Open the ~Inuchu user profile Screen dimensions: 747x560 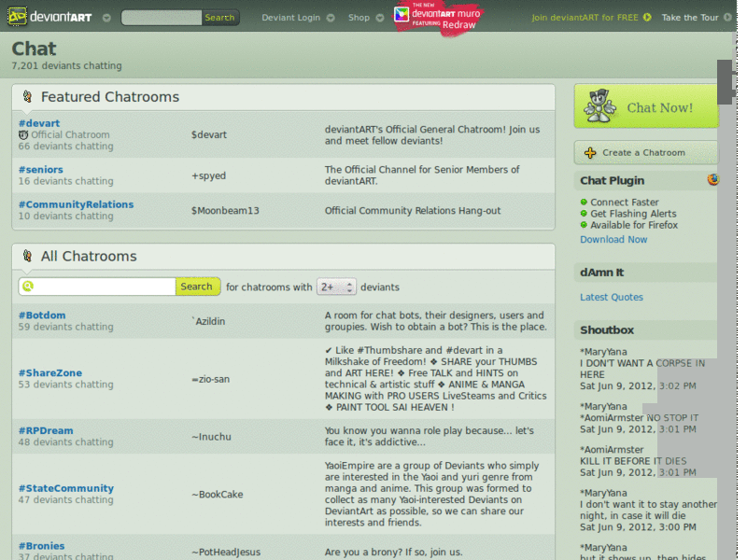point(211,437)
